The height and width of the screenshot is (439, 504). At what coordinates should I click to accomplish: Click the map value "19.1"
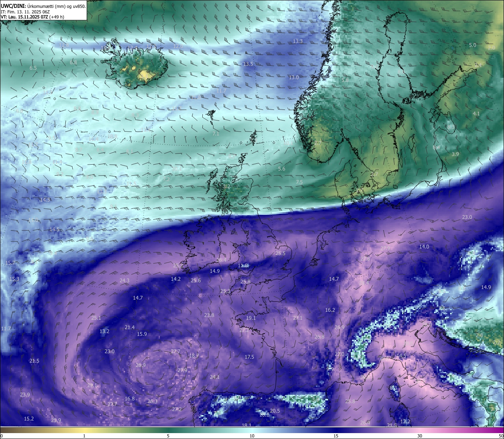point(251,318)
